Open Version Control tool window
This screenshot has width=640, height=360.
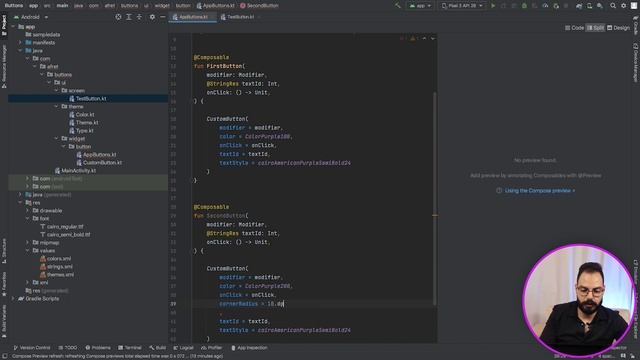pos(32,348)
